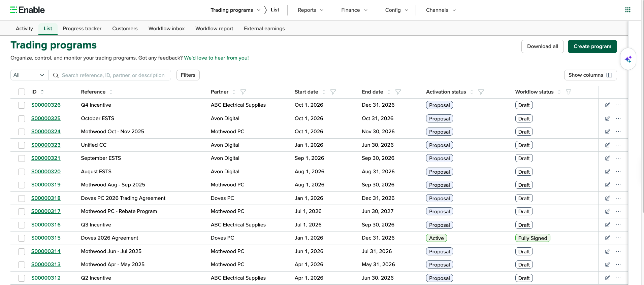Check the box for S00000323
Image resolution: width=644 pixels, height=285 pixels.
click(22, 145)
